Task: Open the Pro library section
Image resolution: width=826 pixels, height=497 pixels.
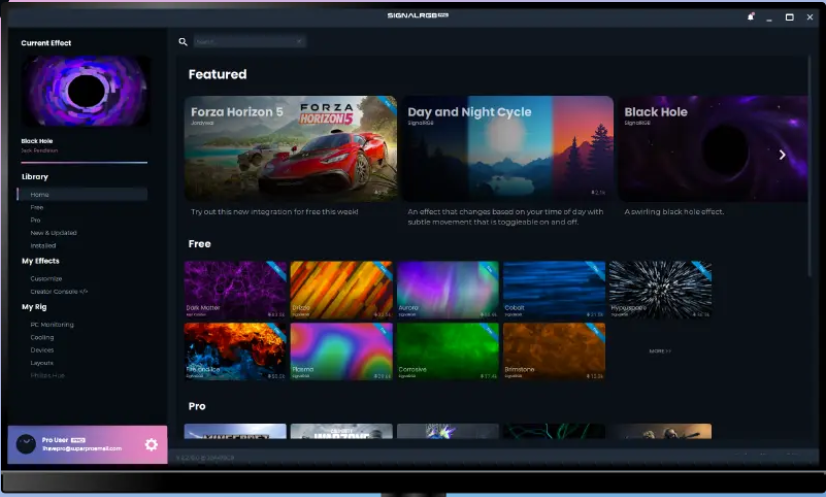Action: click(x=35, y=220)
